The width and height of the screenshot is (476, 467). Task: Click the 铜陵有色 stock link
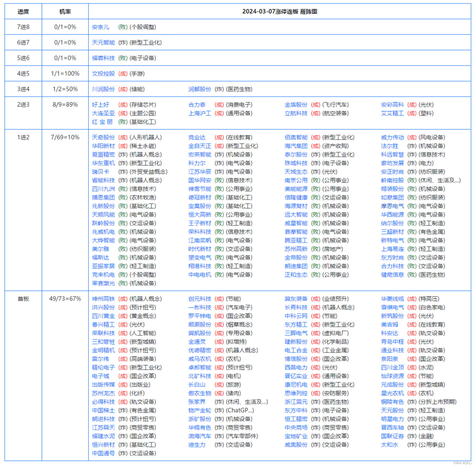pos(392,402)
